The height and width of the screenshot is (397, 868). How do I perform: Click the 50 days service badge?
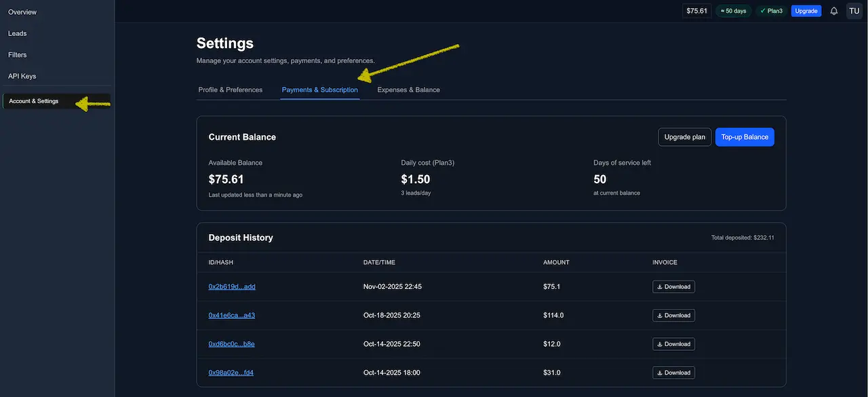(x=733, y=10)
